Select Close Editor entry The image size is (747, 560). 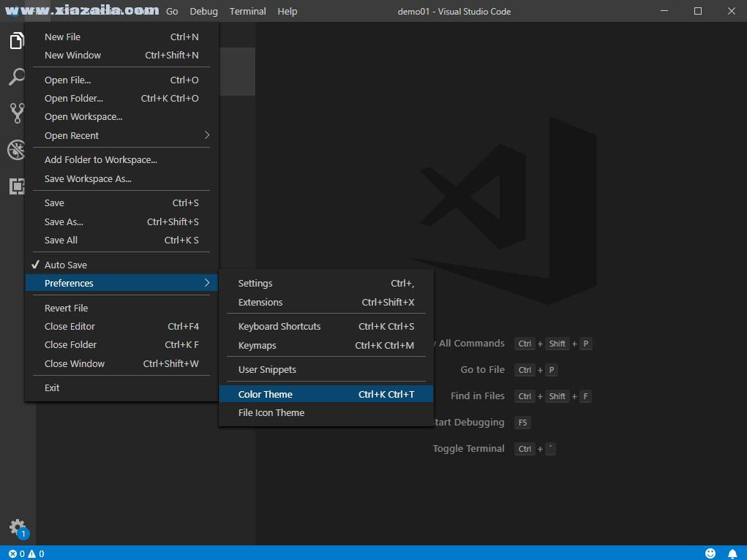(121, 326)
